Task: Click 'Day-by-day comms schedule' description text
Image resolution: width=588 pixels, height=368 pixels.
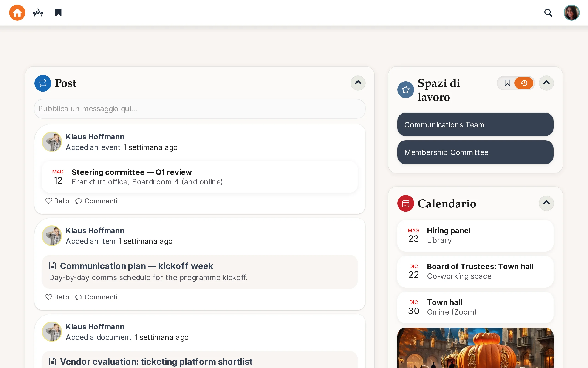Action: [x=148, y=277]
